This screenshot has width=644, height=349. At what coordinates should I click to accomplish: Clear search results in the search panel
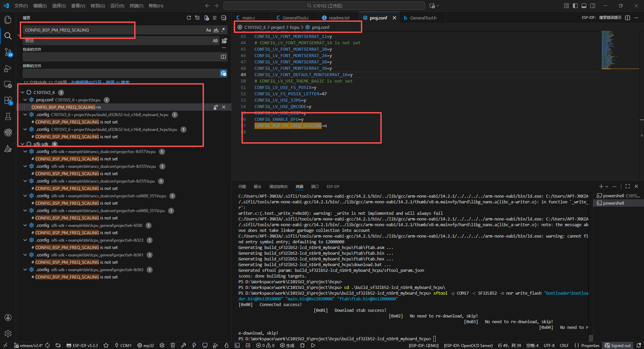198,18
